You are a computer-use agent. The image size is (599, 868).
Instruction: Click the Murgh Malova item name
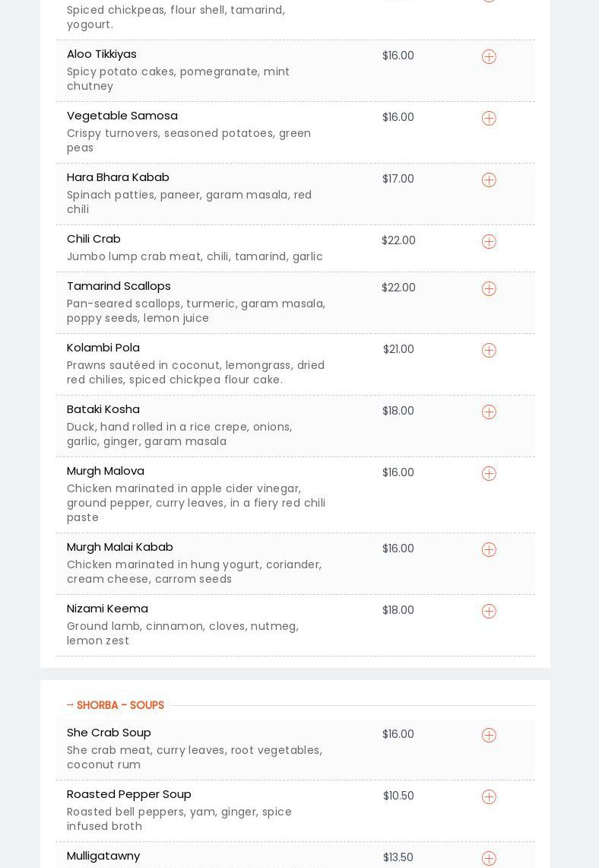tap(106, 471)
